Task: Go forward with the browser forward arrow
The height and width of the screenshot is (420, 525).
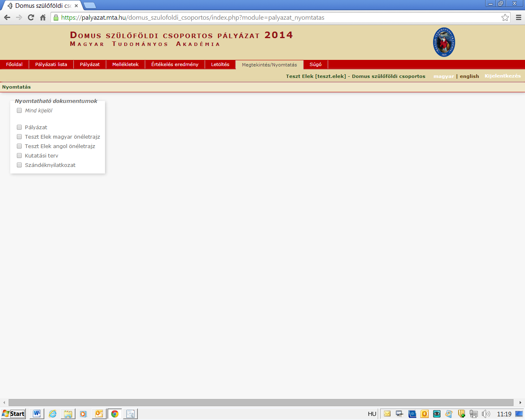Action: coord(19,17)
